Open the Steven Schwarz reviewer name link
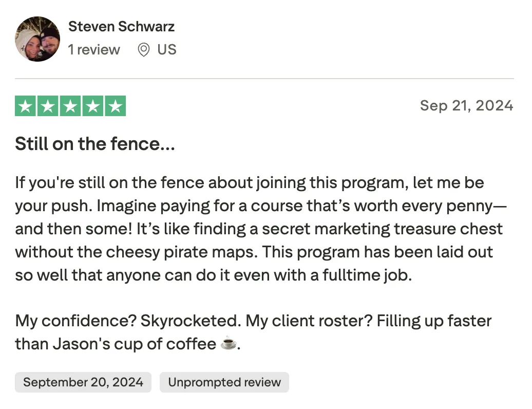Image resolution: width=532 pixels, height=409 pixels. tap(121, 27)
